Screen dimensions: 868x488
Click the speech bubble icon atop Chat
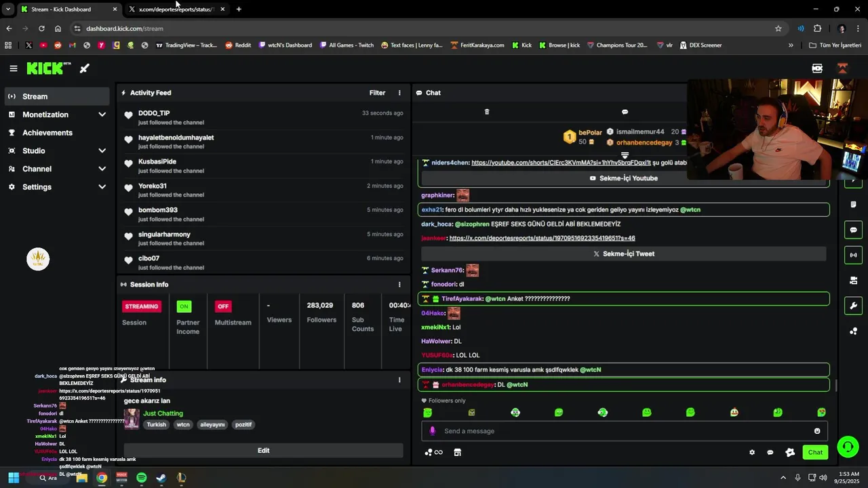[625, 112]
